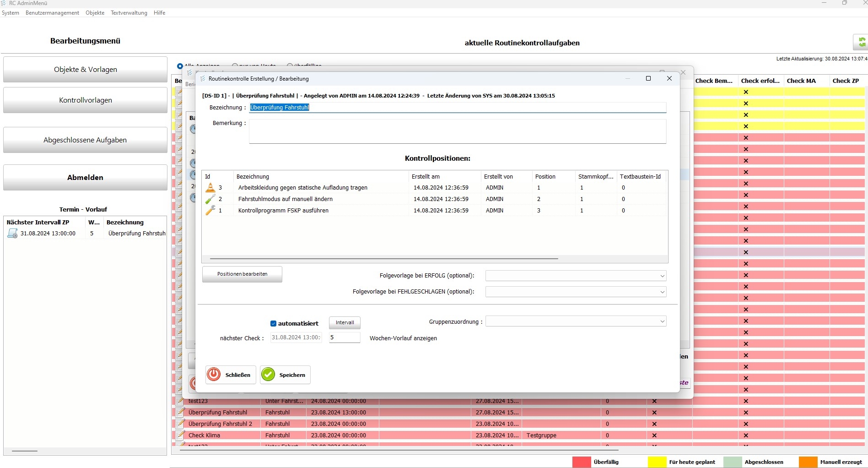Click the calendar icon beside 31.08.2024 13:00:00

tap(12, 234)
